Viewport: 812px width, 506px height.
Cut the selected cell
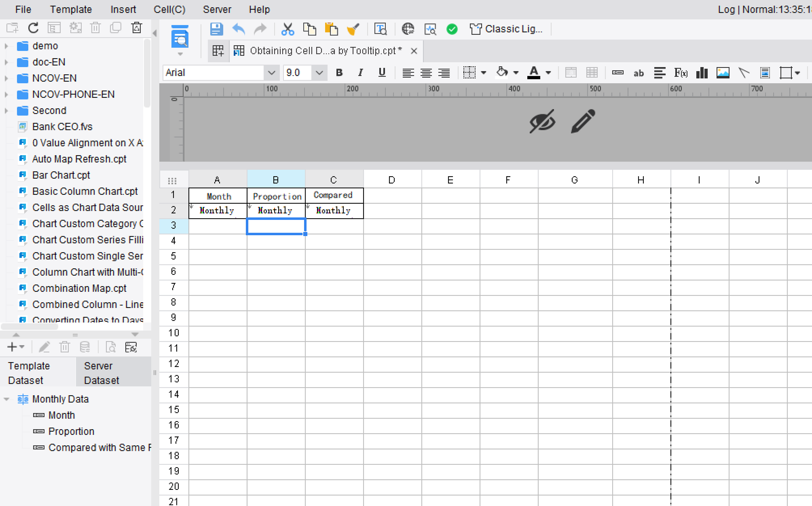(287, 29)
